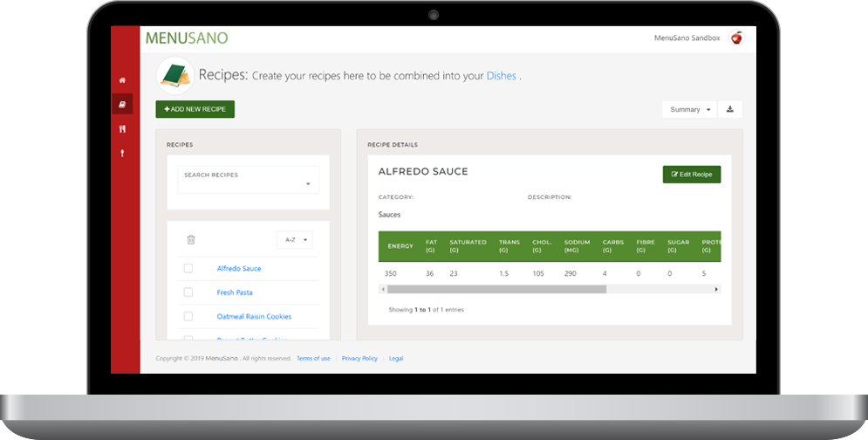This screenshot has width=868, height=440.
Task: Click the Add New Recipe button
Action: [195, 109]
